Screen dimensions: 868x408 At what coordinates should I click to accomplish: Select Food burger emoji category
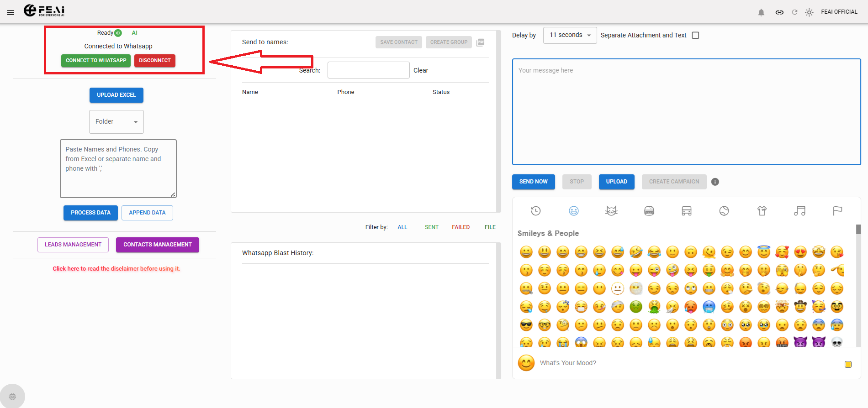(x=649, y=211)
